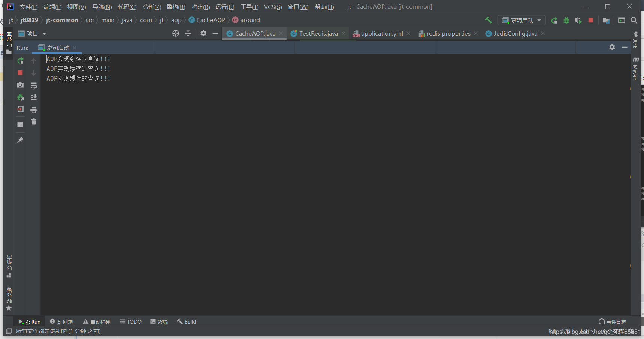Open the TODO tool window
This screenshot has height=339, width=644.
(x=130, y=321)
